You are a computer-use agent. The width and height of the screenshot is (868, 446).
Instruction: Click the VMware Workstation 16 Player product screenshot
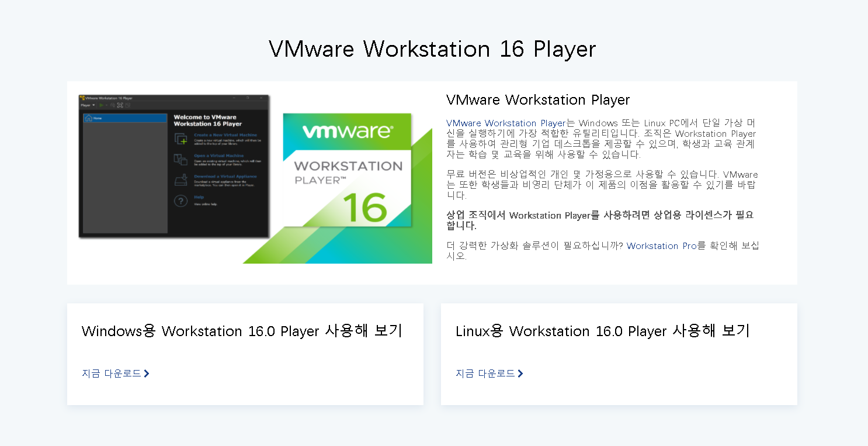[x=174, y=166]
